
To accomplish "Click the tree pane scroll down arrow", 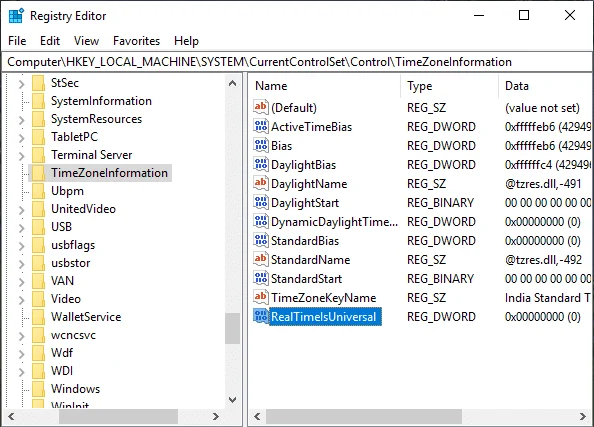I will (x=233, y=399).
